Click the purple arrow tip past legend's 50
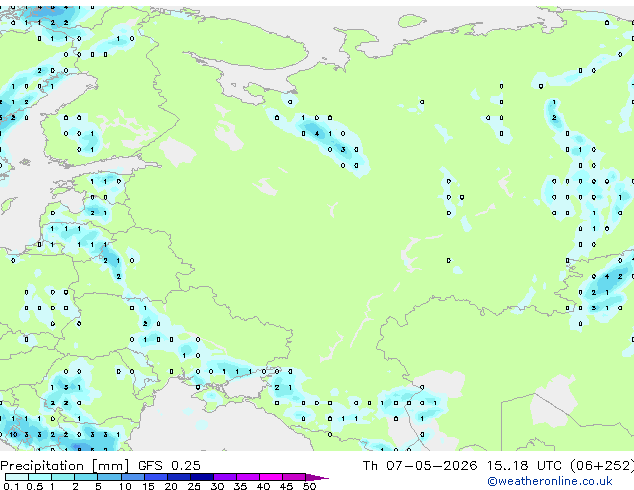The image size is (634, 490). pyautogui.click(x=317, y=478)
